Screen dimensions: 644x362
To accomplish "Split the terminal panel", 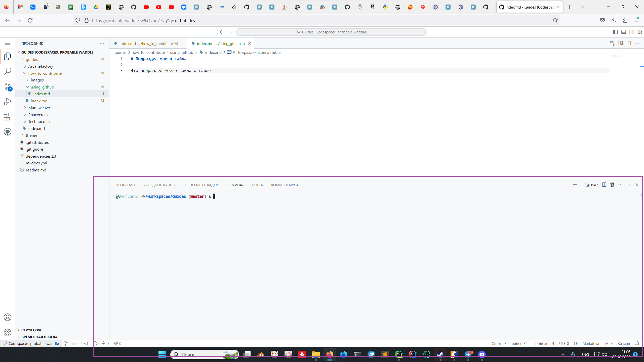I will point(604,185).
